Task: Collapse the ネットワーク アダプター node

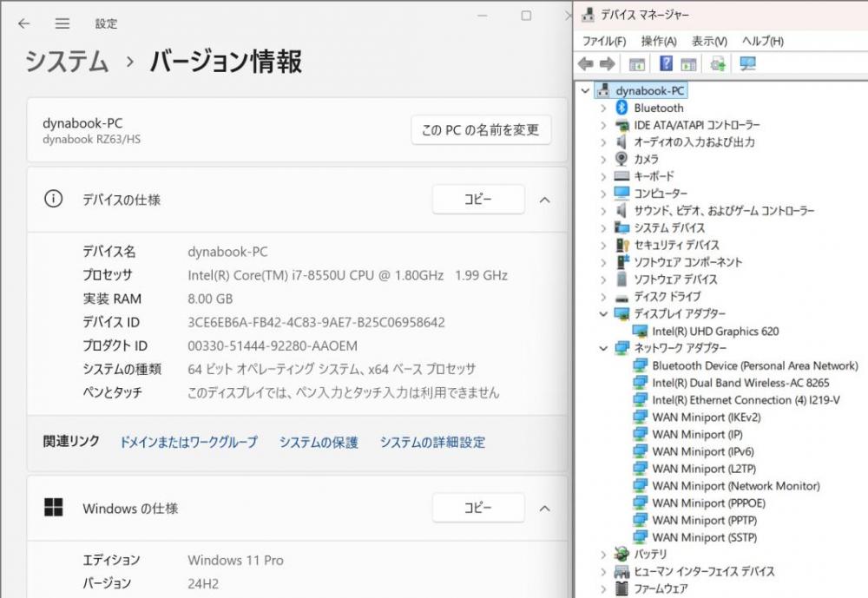Action: pos(603,348)
